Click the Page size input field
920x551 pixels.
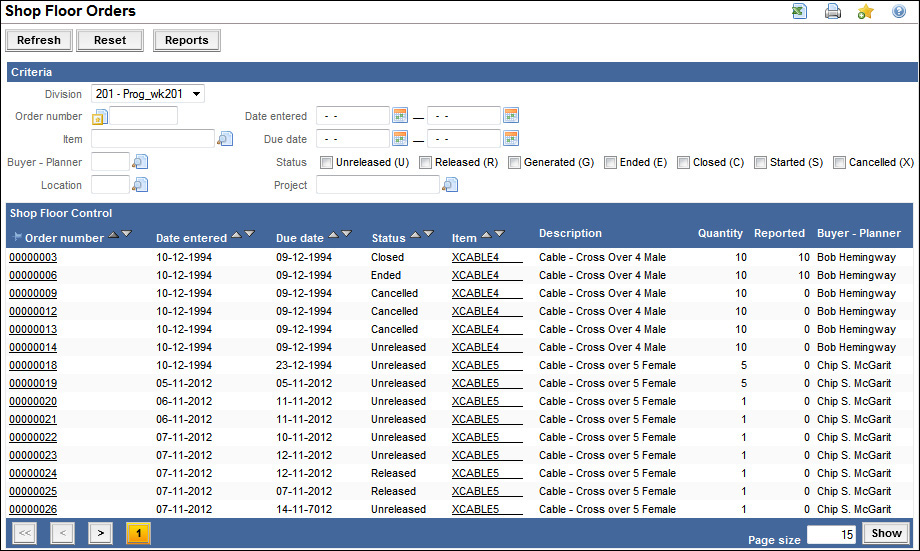(831, 534)
